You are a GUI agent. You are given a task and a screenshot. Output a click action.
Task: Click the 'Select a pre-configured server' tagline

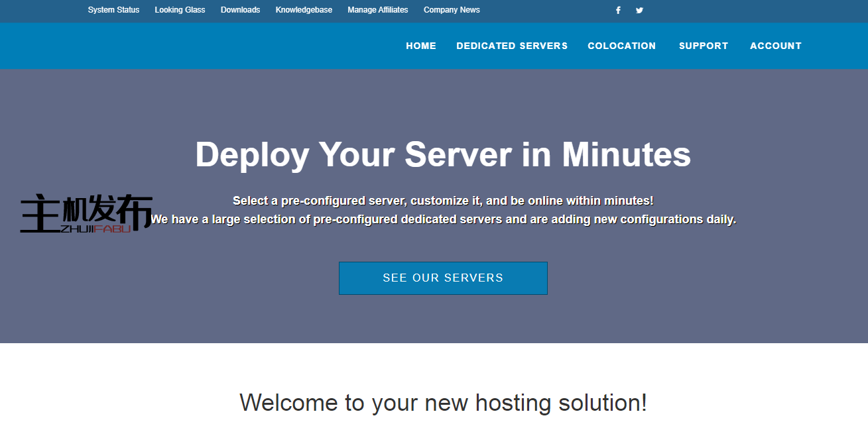(443, 201)
